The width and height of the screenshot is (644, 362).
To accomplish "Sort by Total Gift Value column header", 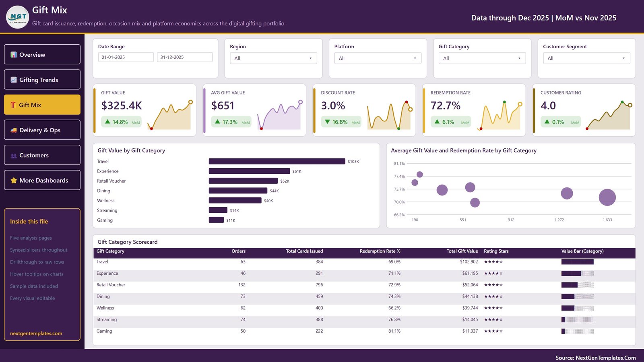I will pyautogui.click(x=462, y=251).
